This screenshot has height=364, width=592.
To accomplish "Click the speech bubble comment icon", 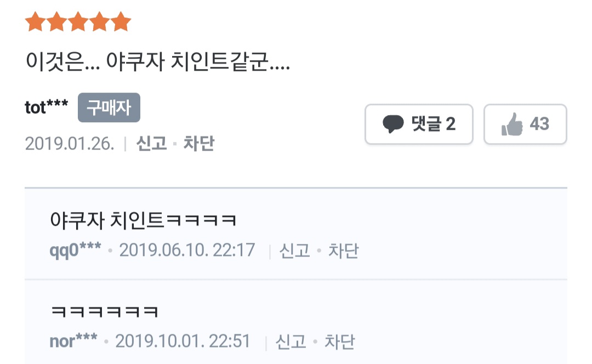I will pos(393,124).
